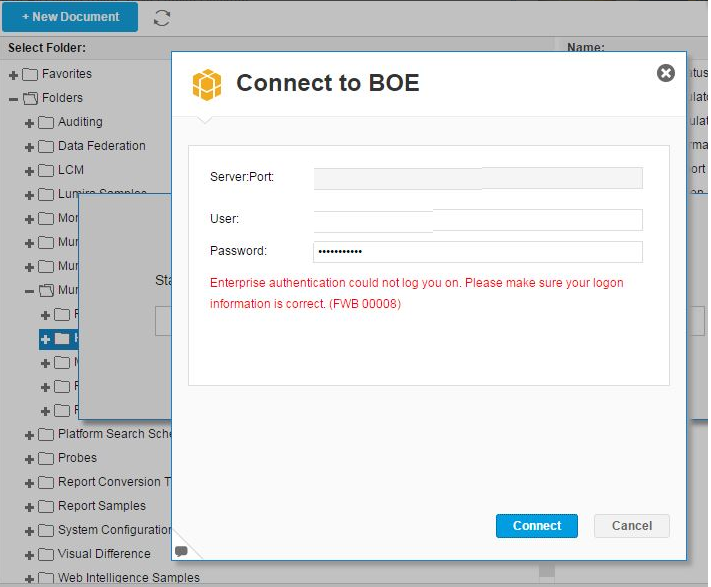The height and width of the screenshot is (587, 711).
Task: Cancel the BOE connection dialog
Action: point(632,526)
